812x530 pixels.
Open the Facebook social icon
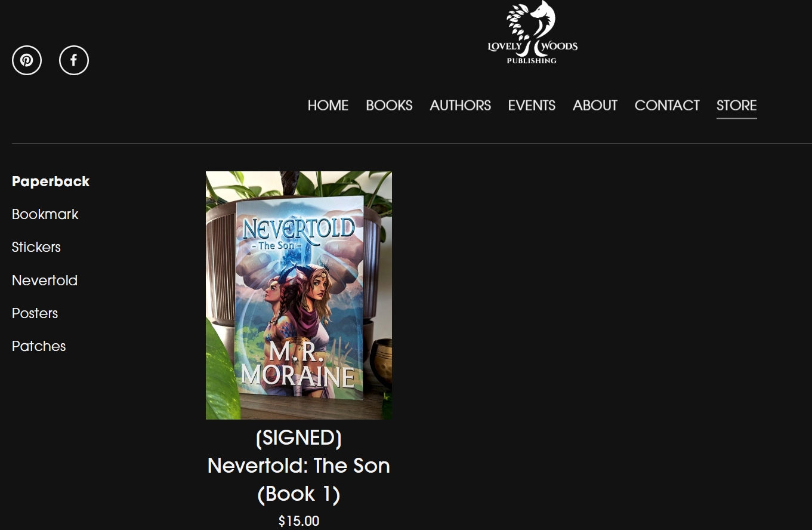[x=74, y=60]
